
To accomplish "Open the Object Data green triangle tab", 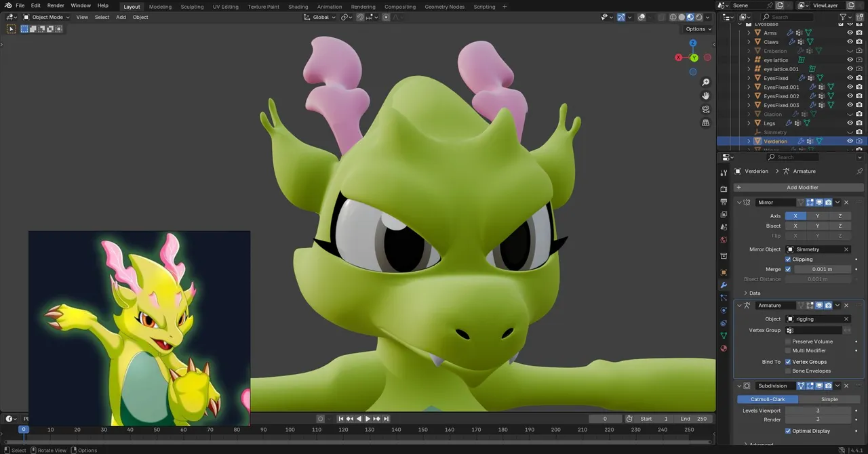I will [x=724, y=335].
